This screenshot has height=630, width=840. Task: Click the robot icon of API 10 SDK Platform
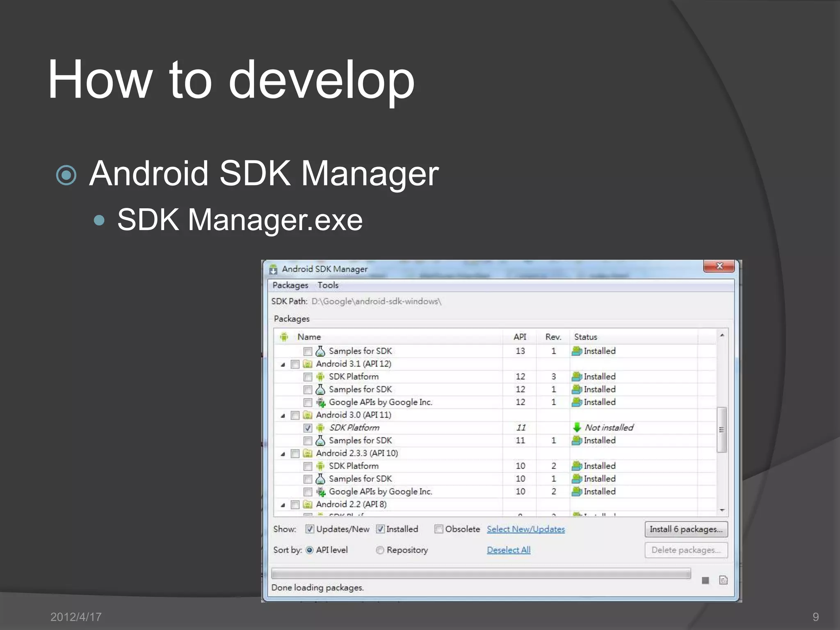point(320,466)
